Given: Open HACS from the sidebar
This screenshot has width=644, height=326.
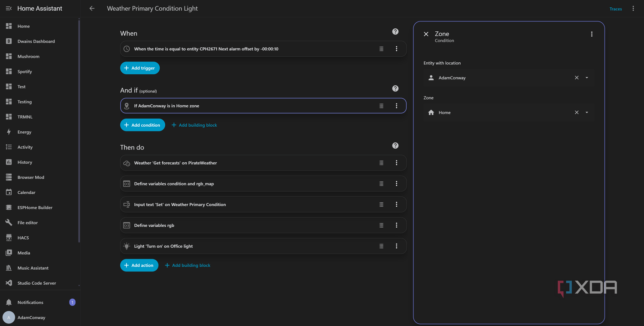Looking at the screenshot, I should coord(39,238).
